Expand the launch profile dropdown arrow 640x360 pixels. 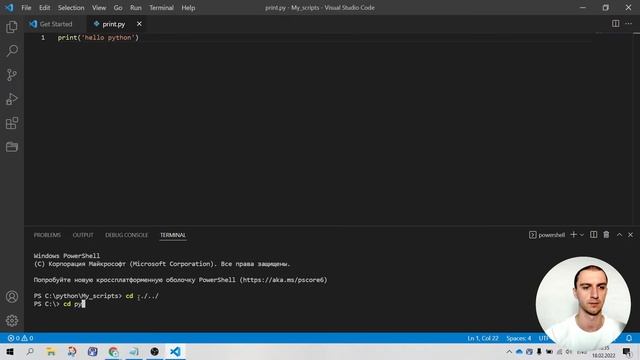pos(582,235)
